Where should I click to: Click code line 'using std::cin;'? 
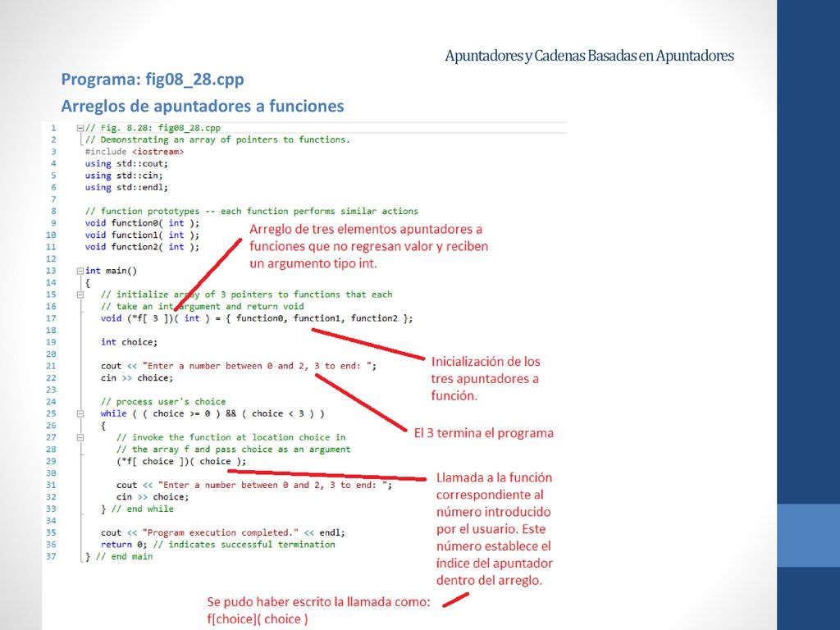[x=124, y=176]
